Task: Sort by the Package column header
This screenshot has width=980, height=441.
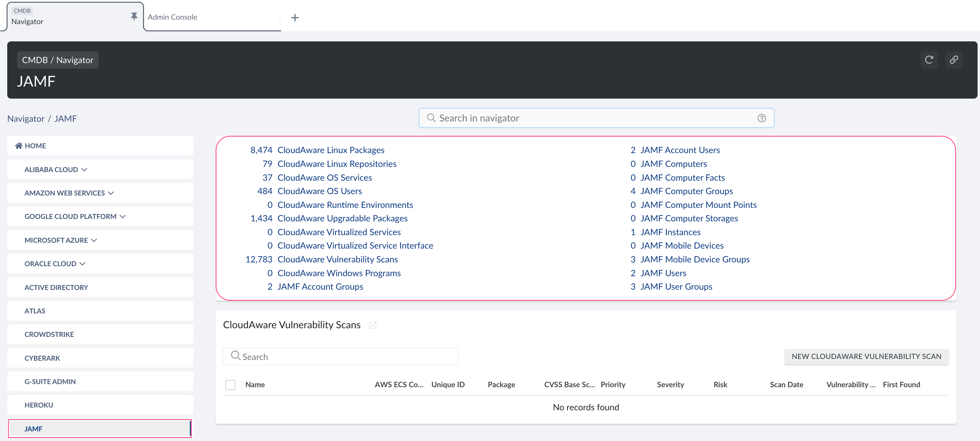Action: [x=501, y=385]
